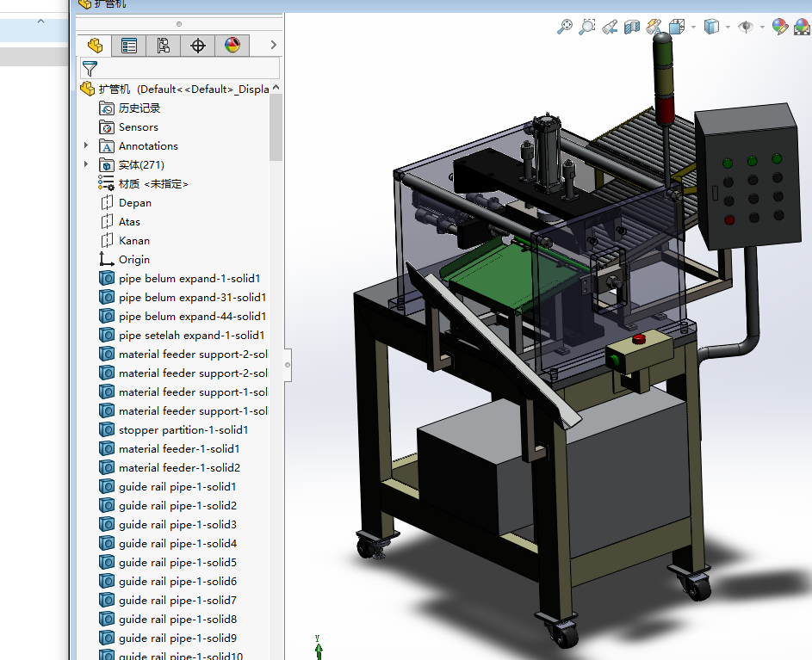Select the Zoom to Area tool
This screenshot has width=812, height=660.
pos(587,27)
